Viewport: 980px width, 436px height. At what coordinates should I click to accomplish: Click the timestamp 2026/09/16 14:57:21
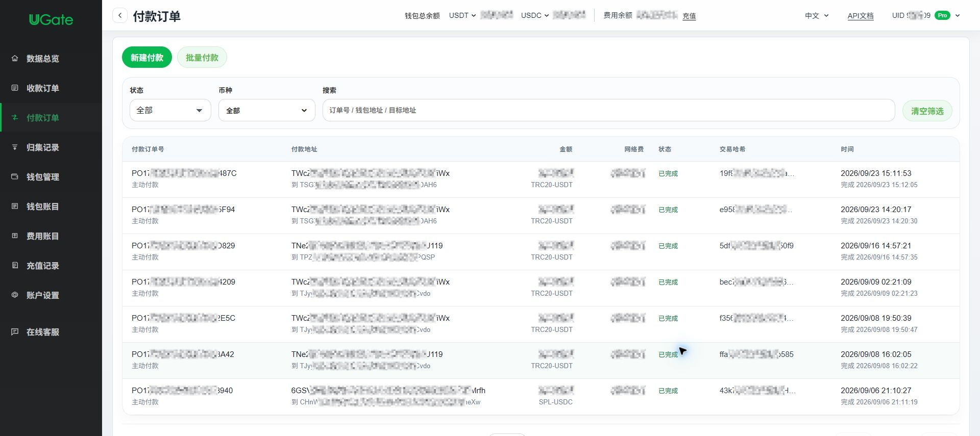tap(876, 246)
